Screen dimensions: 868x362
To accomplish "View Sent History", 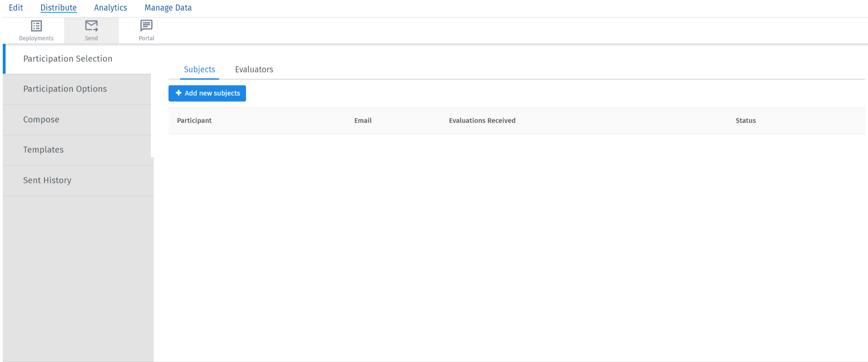I will coord(47,181).
